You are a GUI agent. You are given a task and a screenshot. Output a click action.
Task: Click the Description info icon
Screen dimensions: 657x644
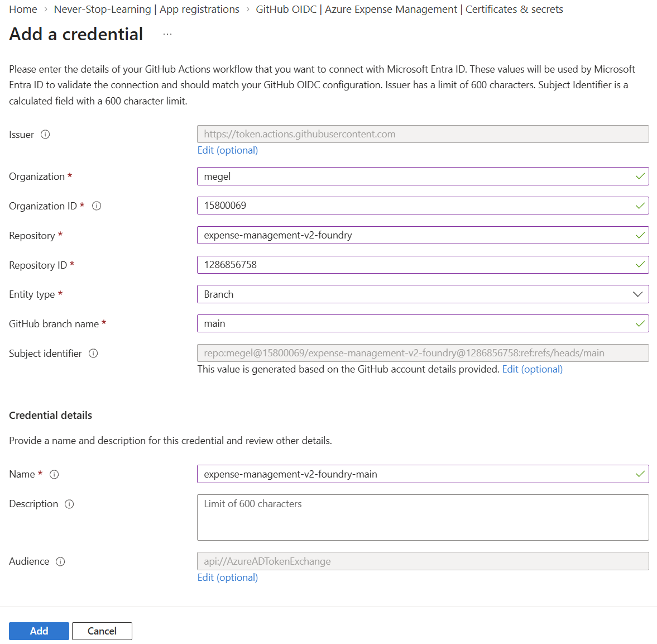coord(69,504)
